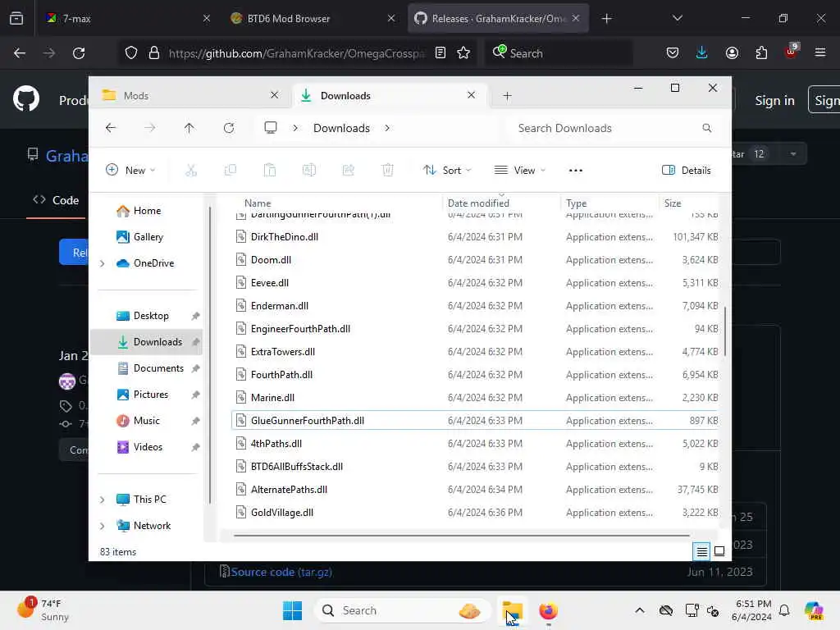
Task: Click Sign in on GitHub page
Action: [774, 100]
